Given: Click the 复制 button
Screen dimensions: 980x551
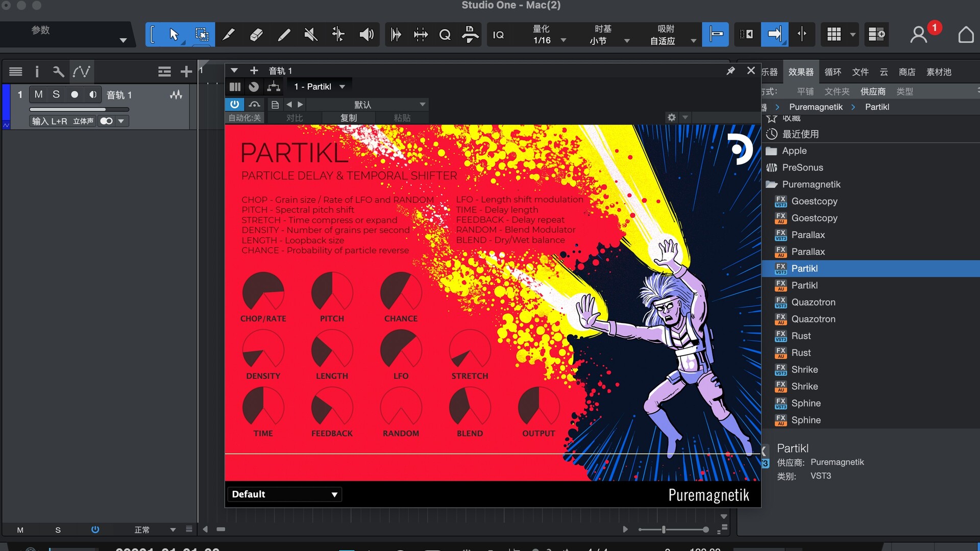Looking at the screenshot, I should pyautogui.click(x=349, y=118).
